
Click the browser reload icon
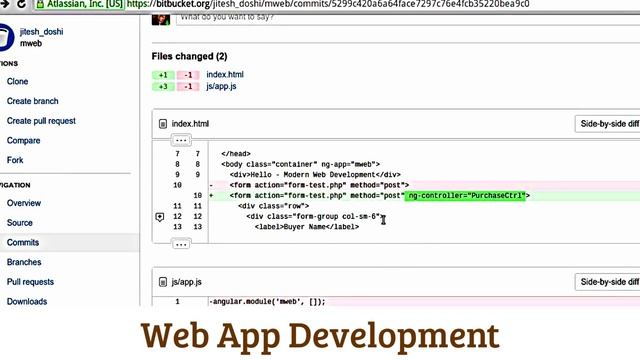click(x=21, y=4)
